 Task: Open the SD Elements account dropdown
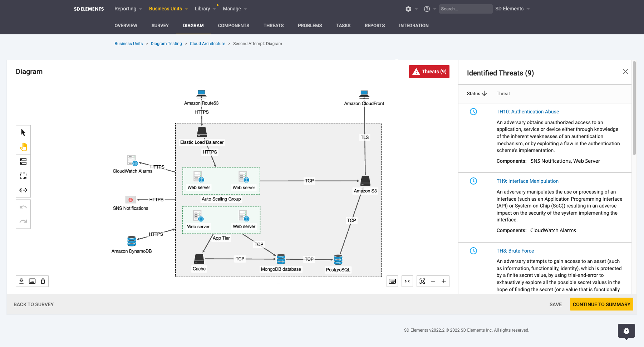pos(512,9)
